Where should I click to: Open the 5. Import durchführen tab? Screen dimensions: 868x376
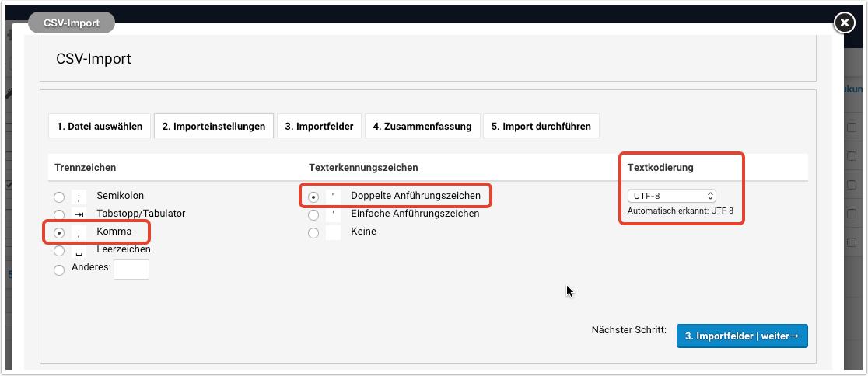[541, 127]
